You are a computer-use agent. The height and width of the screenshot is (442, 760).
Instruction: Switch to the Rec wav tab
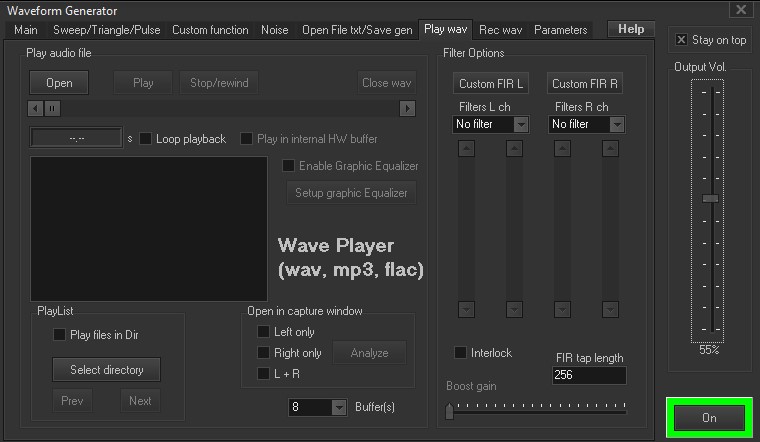pyautogui.click(x=500, y=30)
